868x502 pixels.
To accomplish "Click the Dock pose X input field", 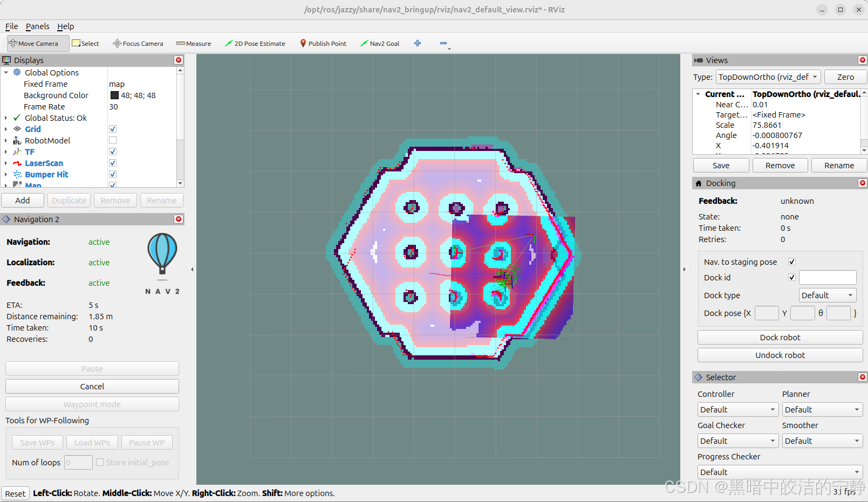I will (767, 313).
